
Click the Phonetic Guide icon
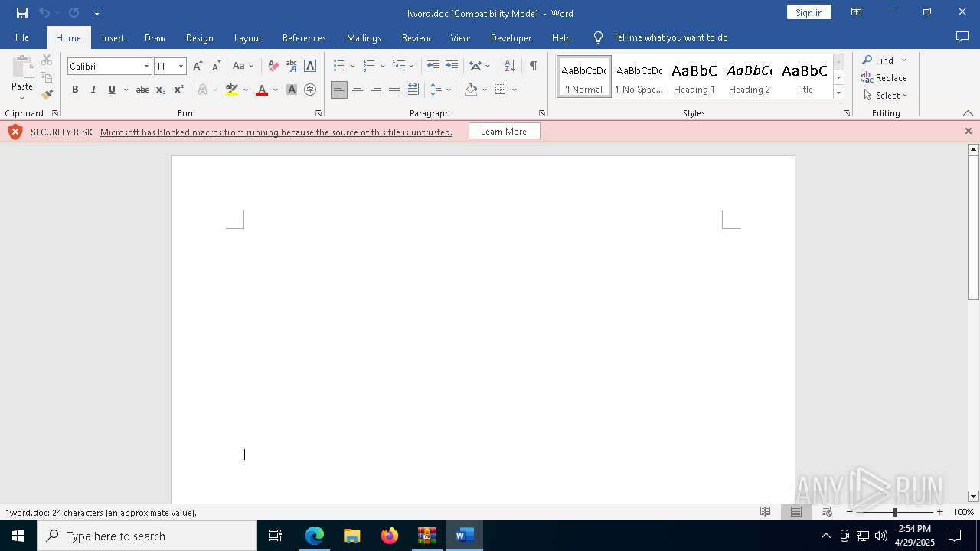coord(292,67)
